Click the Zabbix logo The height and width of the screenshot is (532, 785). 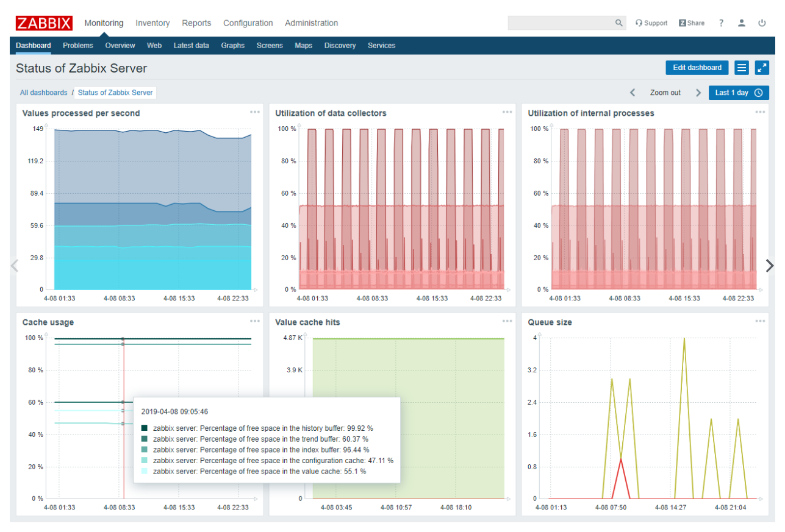[45, 23]
